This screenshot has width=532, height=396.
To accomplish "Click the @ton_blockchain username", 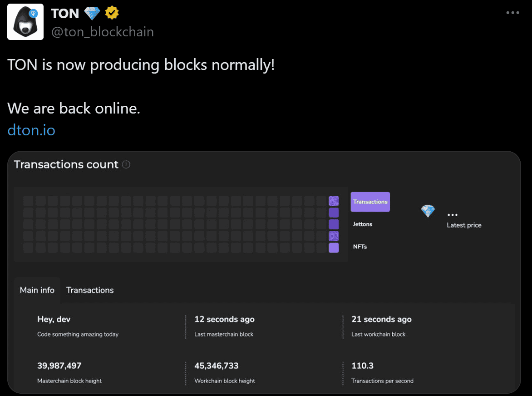I will (x=103, y=31).
